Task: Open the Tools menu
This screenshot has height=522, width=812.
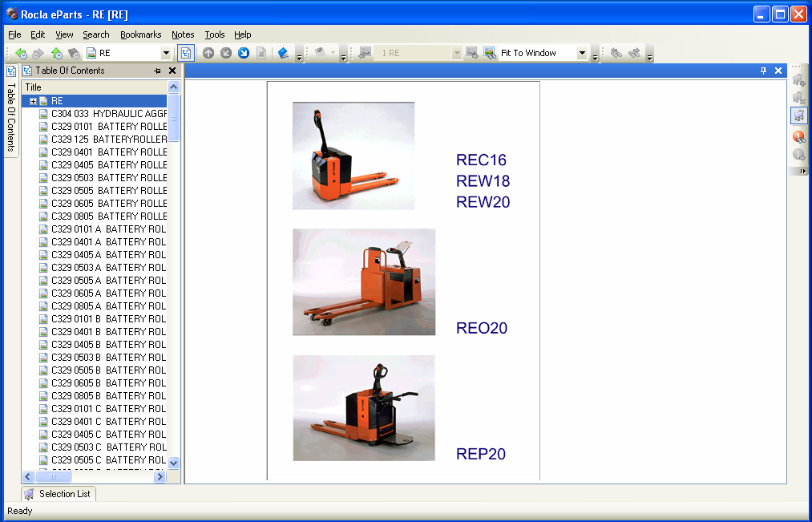Action: click(x=214, y=34)
